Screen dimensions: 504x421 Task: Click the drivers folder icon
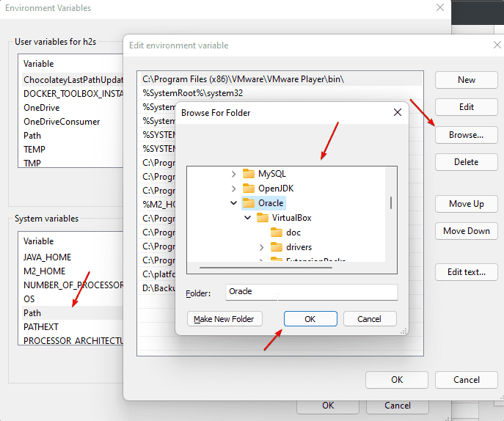pyautogui.click(x=276, y=247)
